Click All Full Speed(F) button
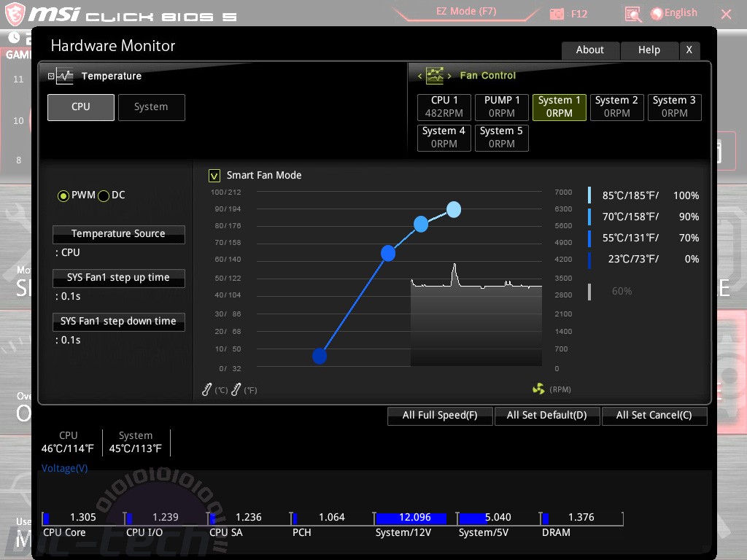 point(440,415)
